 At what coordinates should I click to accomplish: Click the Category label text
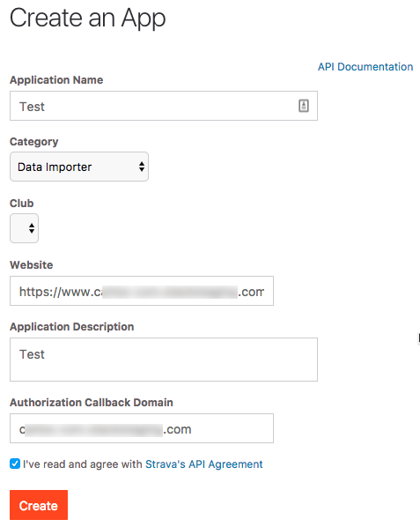point(34,142)
